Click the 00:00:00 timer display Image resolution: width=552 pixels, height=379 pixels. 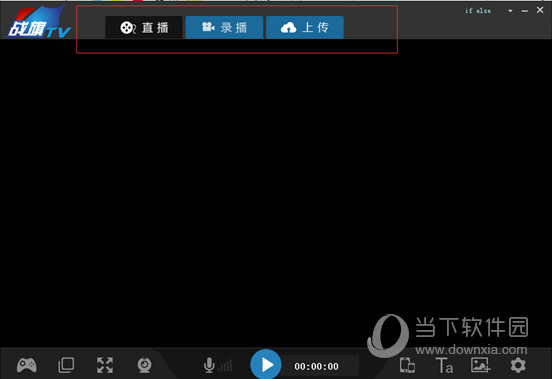tap(316, 367)
